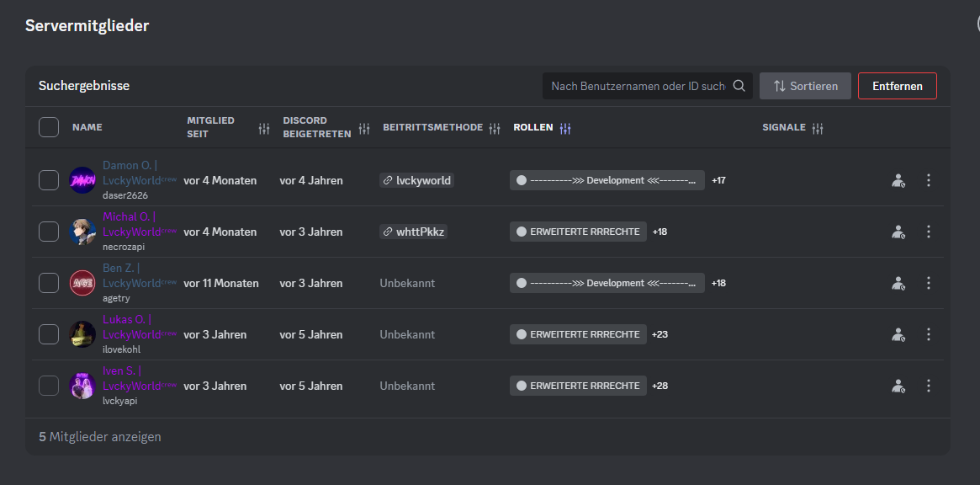Viewport: 980px width, 485px height.
Task: Click the lvckyworld invite link
Action: (417, 180)
